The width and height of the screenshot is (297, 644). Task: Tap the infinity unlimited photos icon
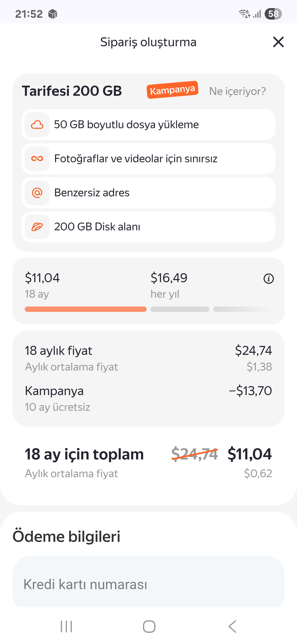(x=37, y=159)
